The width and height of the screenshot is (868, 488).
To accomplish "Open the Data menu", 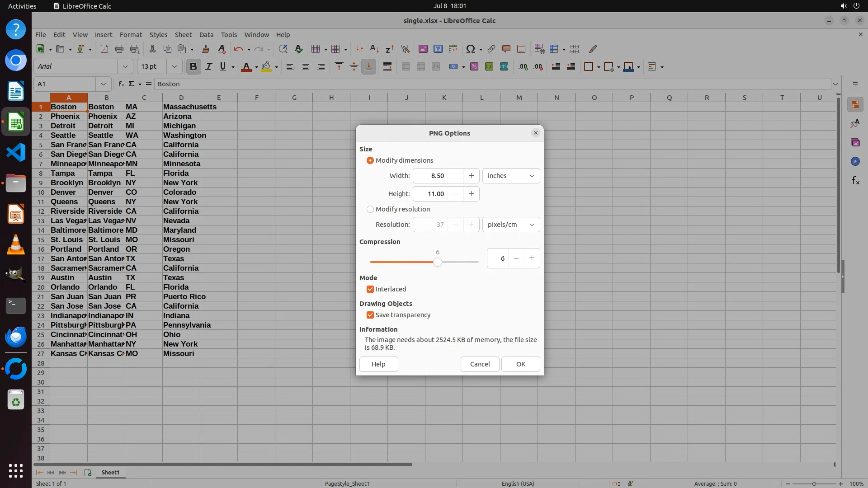I will (206, 35).
